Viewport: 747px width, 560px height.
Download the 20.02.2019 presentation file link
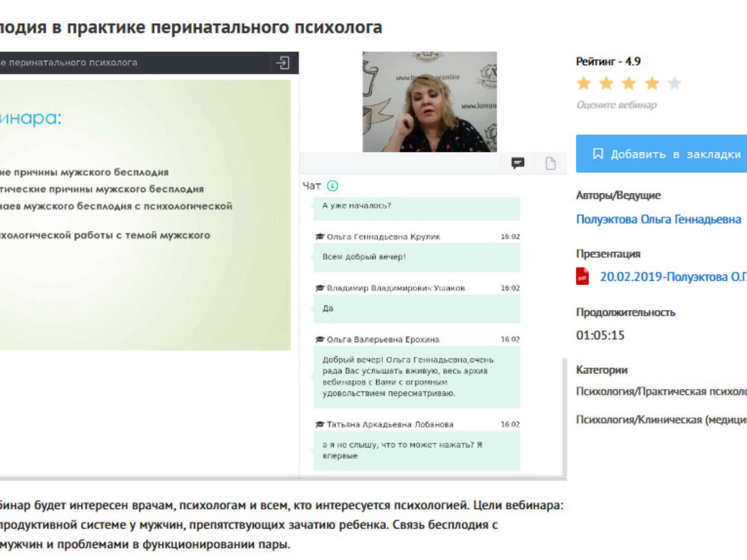[673, 277]
